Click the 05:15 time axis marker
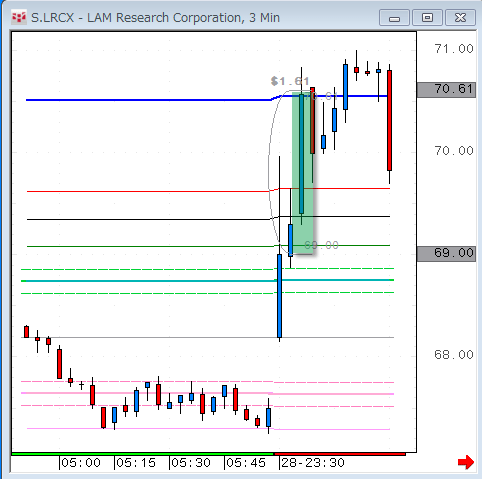 [136, 463]
